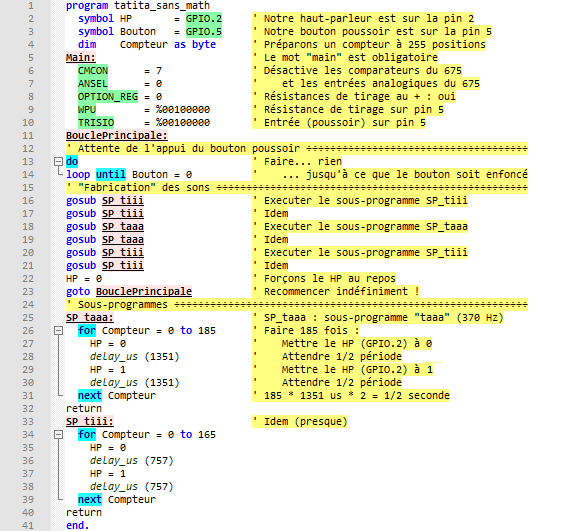Image resolution: width=578 pixels, height=531 pixels.
Task: Click the return statement on line 32
Action: (x=84, y=409)
